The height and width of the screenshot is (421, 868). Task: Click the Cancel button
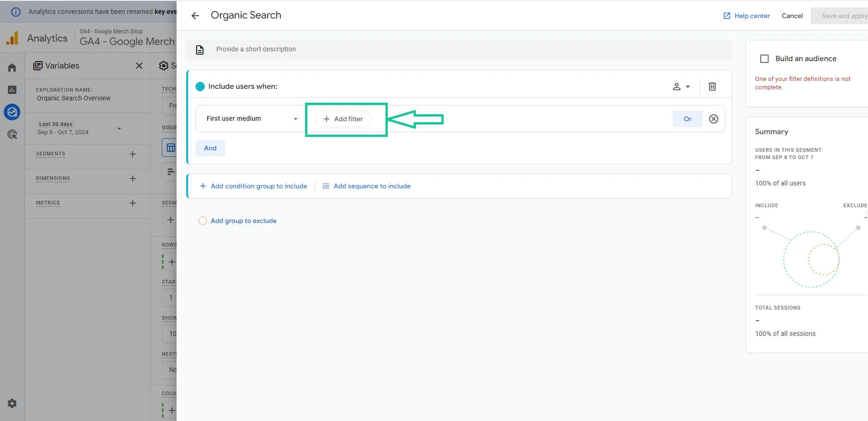[792, 16]
